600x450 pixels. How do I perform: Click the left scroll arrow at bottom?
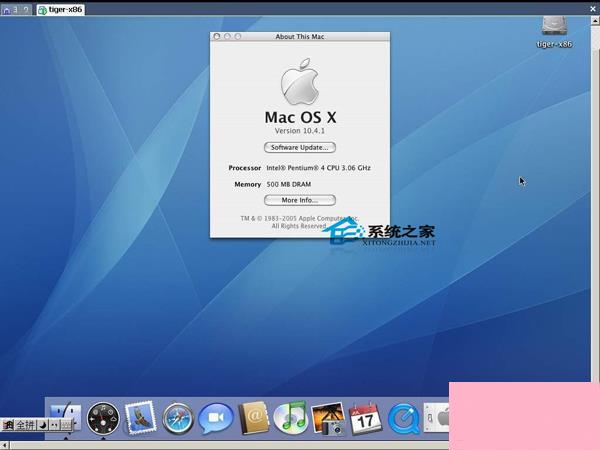(5, 445)
